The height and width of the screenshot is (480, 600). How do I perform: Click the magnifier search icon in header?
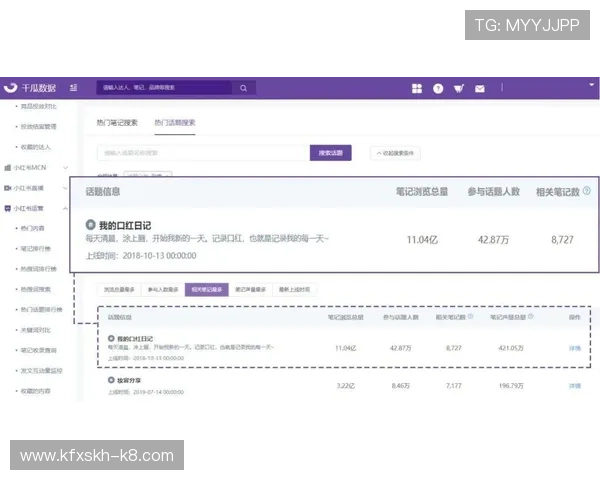(243, 88)
